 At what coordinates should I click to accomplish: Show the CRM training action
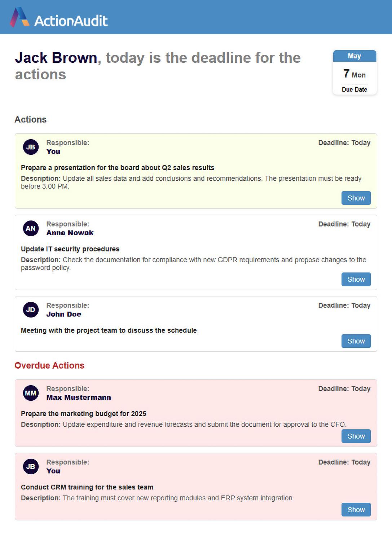click(356, 510)
